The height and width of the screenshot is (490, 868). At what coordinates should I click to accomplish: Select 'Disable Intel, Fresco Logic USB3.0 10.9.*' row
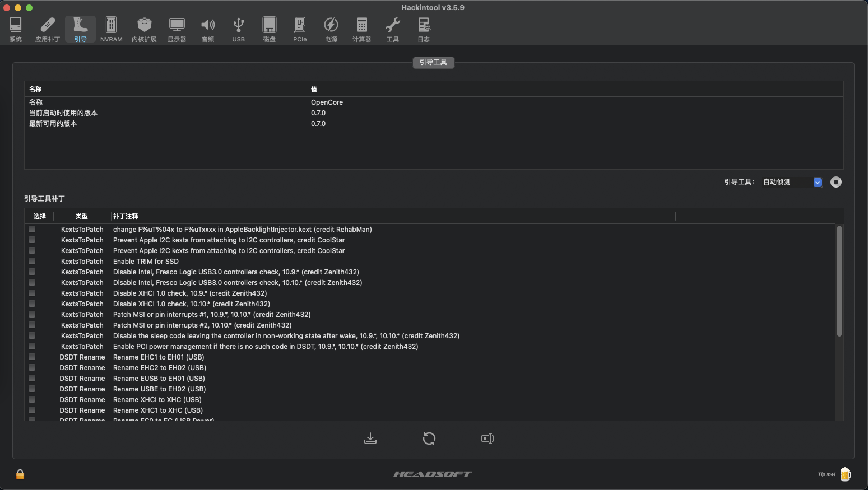point(430,272)
